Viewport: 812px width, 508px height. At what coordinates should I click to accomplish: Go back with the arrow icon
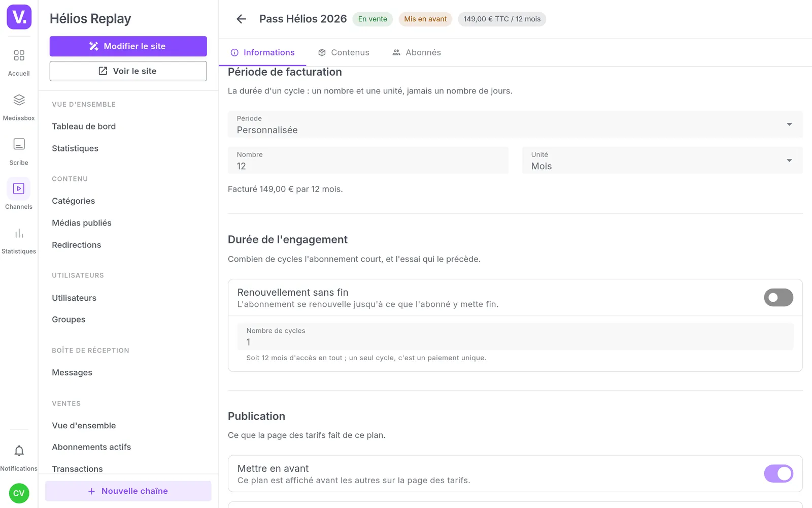241,19
